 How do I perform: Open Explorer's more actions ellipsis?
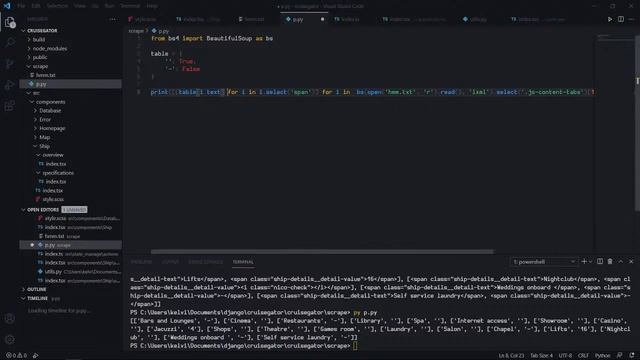coord(112,19)
